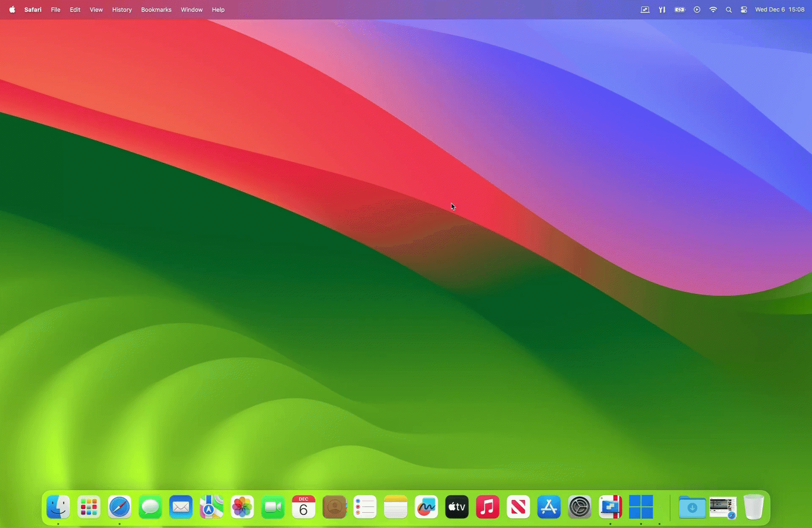
Task: Click the date and time clock
Action: coord(779,10)
